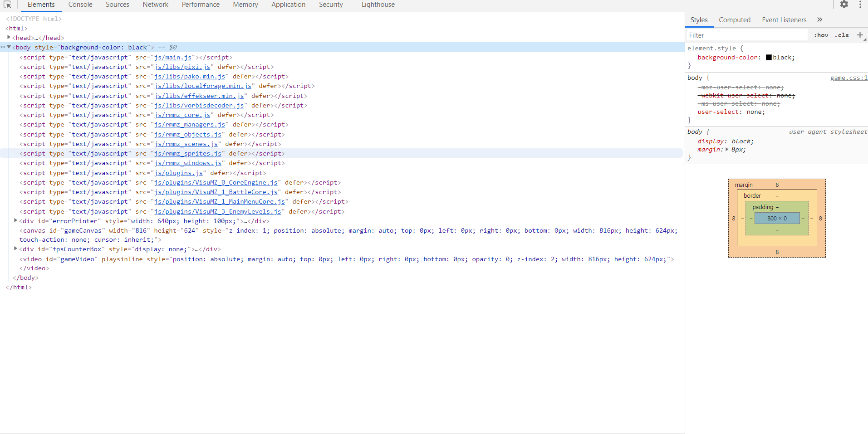This screenshot has height=434, width=868.
Task: Expand the errorPrinter div node
Action: point(15,221)
